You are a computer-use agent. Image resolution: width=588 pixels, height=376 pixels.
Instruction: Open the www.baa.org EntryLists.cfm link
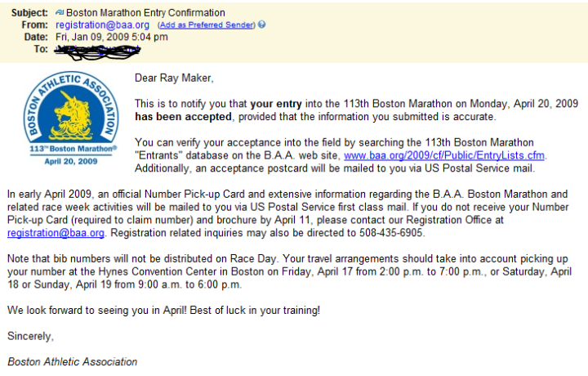click(x=444, y=155)
